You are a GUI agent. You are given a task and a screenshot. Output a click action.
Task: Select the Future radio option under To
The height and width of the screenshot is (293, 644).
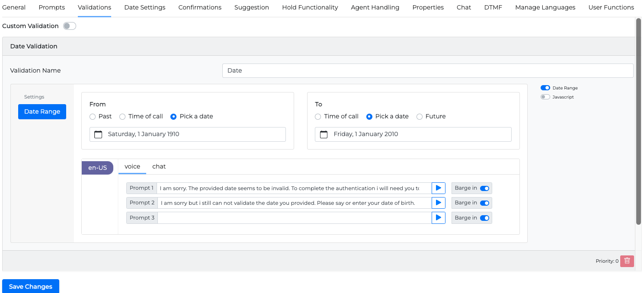pyautogui.click(x=419, y=117)
